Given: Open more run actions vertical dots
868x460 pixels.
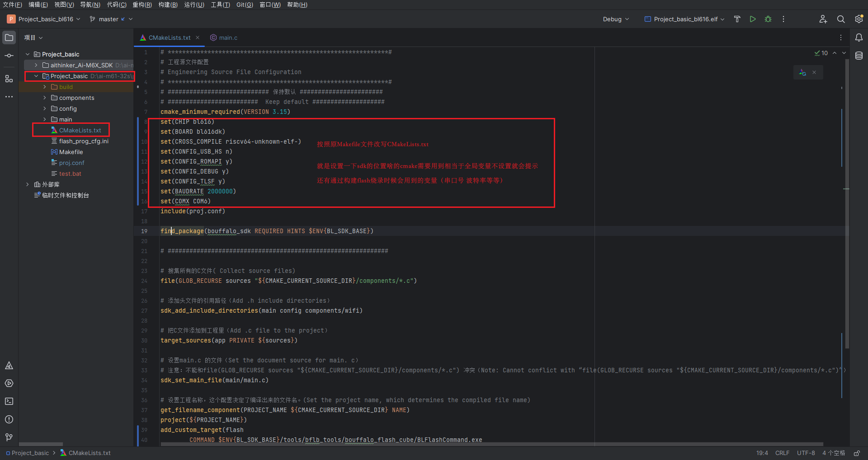Looking at the screenshot, I should [783, 19].
